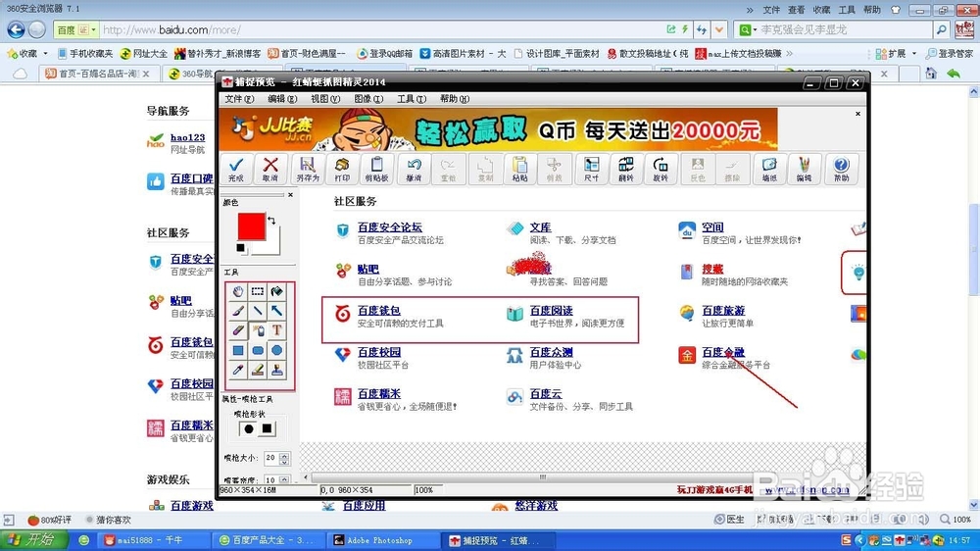Swap foreground and background colors arrow

click(x=271, y=221)
